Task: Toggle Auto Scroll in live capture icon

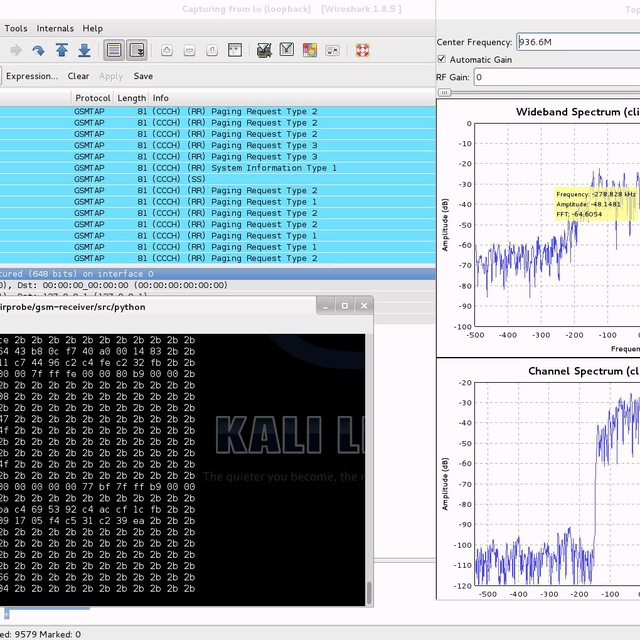Action: coord(137,51)
